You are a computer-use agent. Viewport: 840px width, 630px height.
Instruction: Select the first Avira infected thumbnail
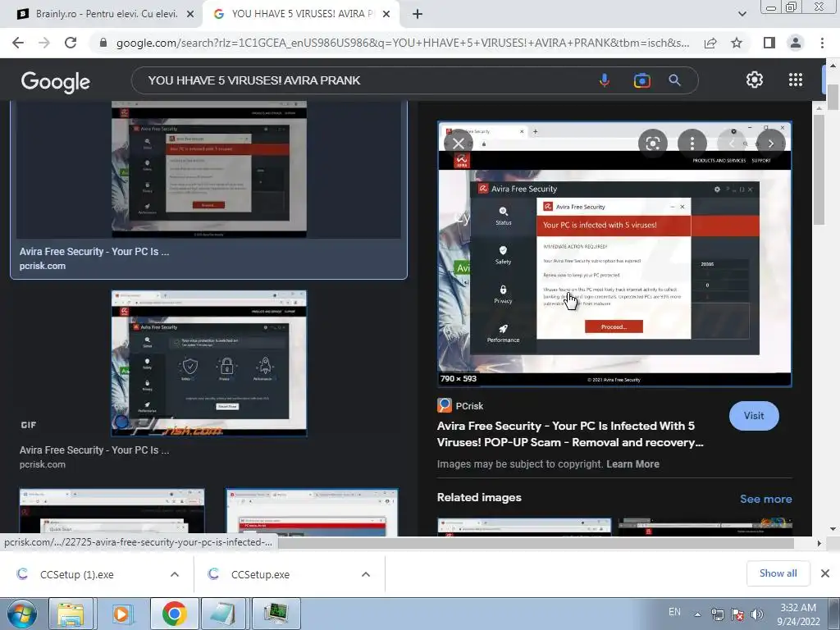click(x=209, y=169)
